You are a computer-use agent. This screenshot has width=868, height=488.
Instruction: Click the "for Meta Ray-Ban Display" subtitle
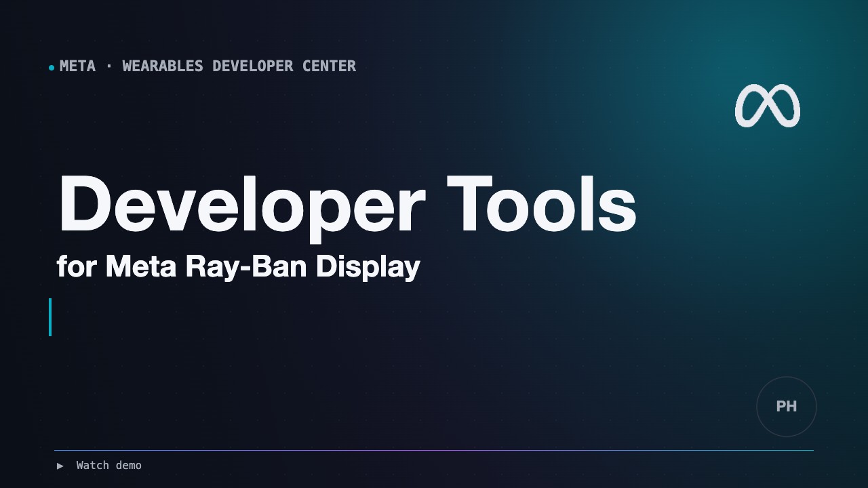[239, 266]
